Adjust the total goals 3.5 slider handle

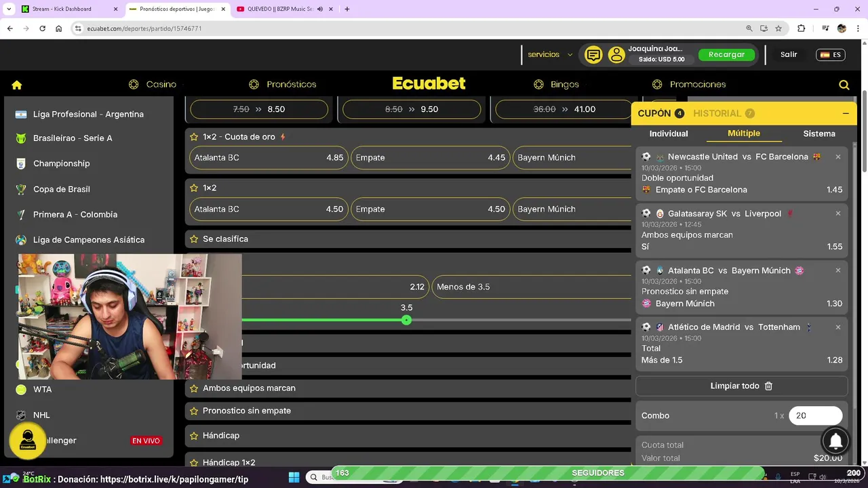[x=406, y=320]
